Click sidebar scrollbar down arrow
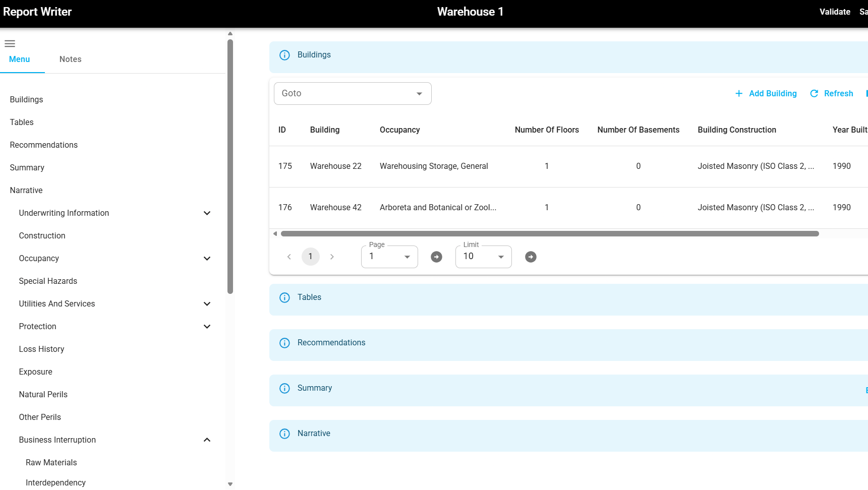 (230, 484)
